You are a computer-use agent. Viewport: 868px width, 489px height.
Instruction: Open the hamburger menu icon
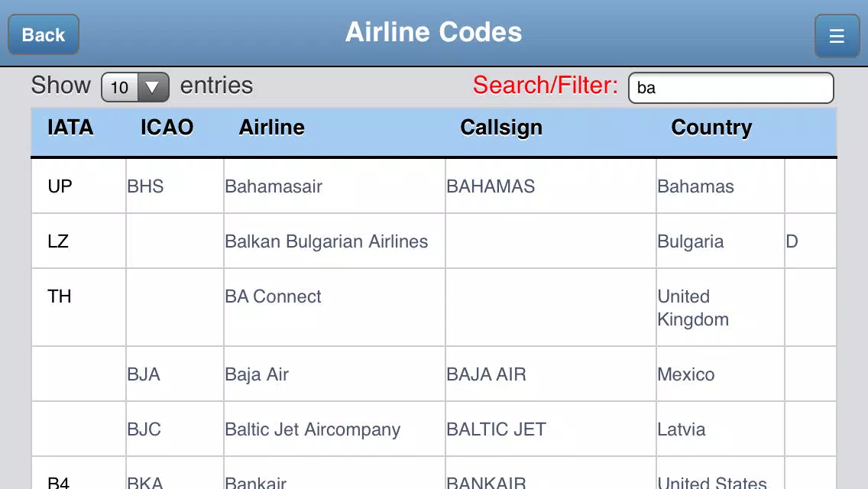point(837,36)
